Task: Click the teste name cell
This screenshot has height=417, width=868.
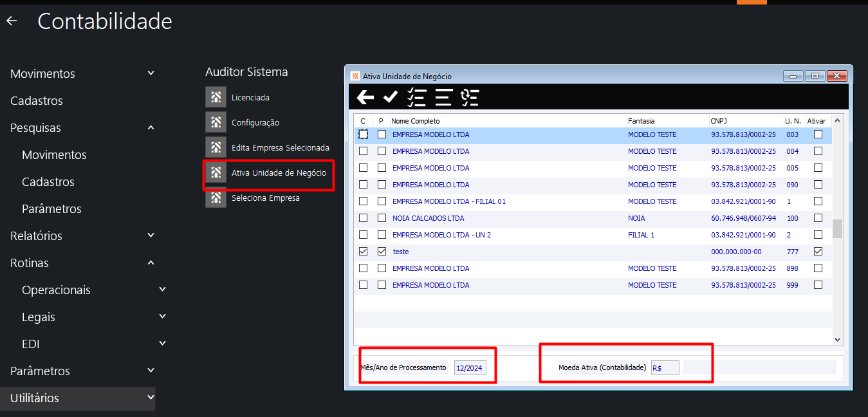Action: pos(400,252)
